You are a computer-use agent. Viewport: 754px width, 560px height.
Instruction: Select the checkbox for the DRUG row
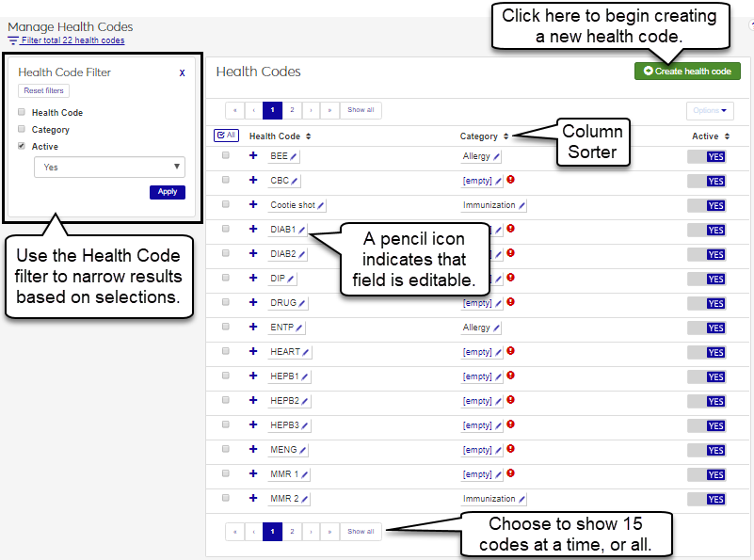click(225, 302)
